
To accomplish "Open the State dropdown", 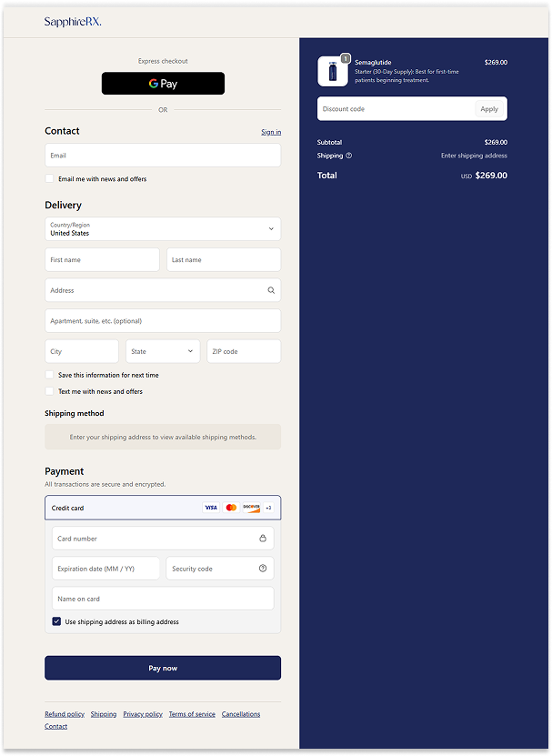I will [x=163, y=351].
